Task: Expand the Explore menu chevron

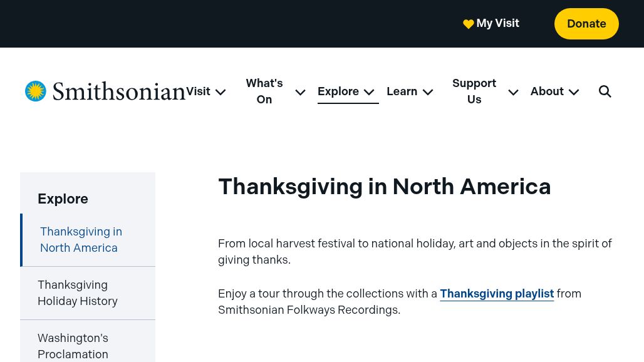Action: (369, 92)
